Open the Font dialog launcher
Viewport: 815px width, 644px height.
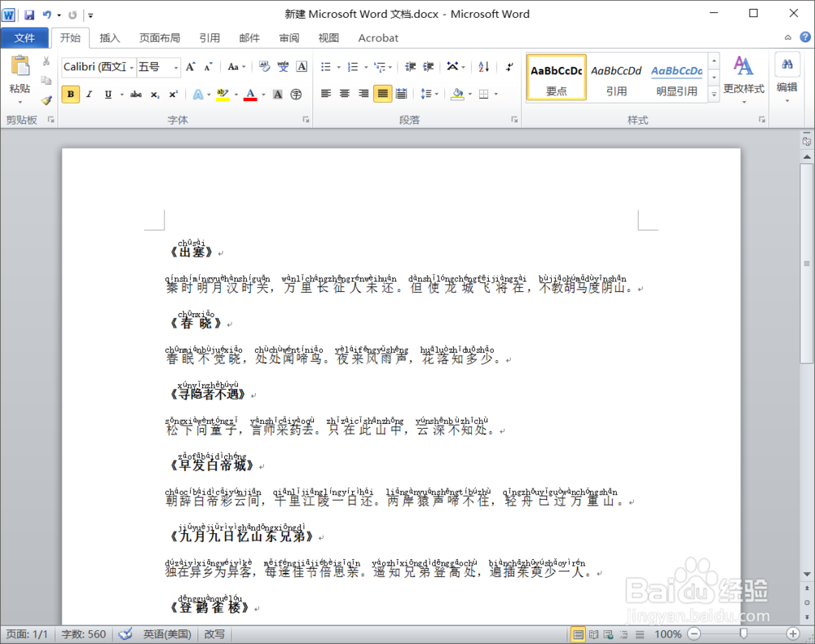(x=306, y=120)
